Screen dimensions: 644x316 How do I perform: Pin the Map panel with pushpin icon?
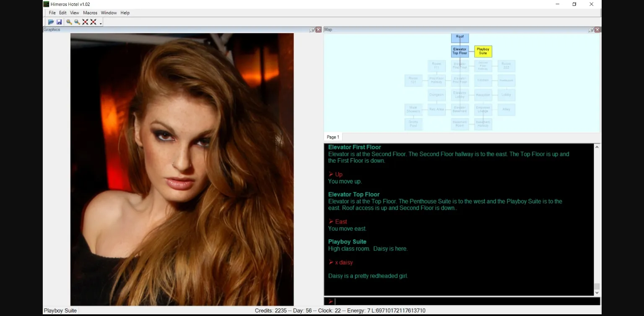[x=591, y=30]
